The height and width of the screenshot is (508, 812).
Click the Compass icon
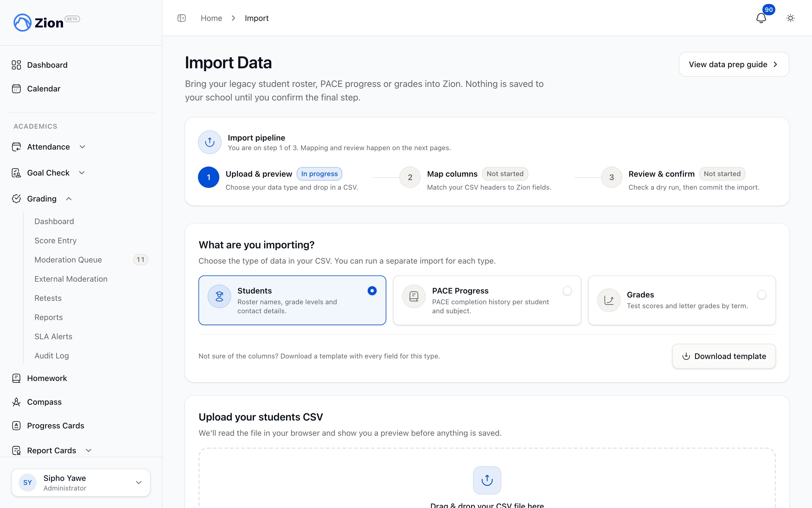click(16, 402)
